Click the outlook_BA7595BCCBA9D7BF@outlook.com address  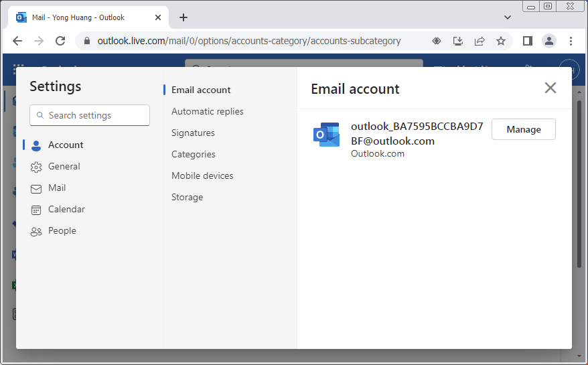[417, 133]
